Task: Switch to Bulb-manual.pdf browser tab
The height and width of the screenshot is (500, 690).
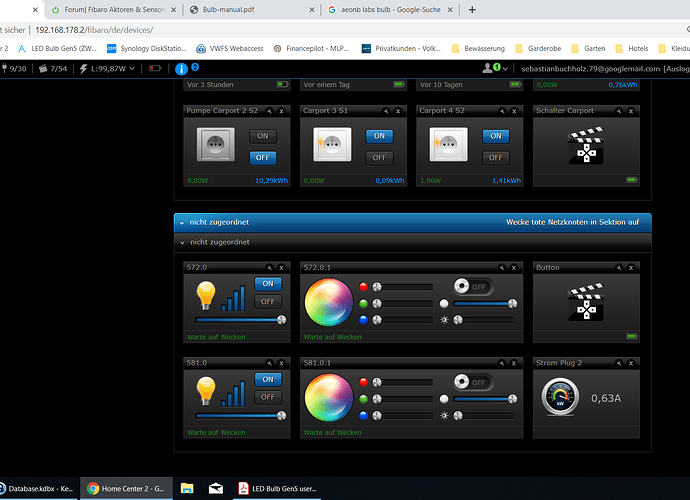Action: tap(252, 10)
